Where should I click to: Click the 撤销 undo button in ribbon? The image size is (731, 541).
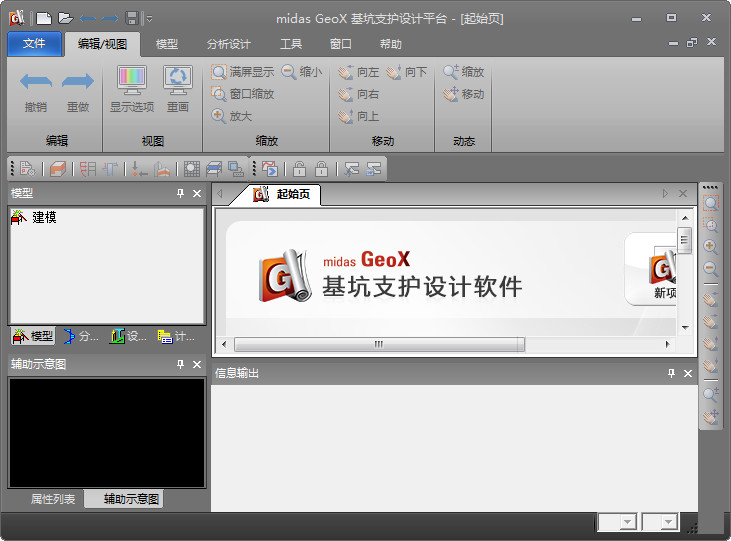pos(36,92)
